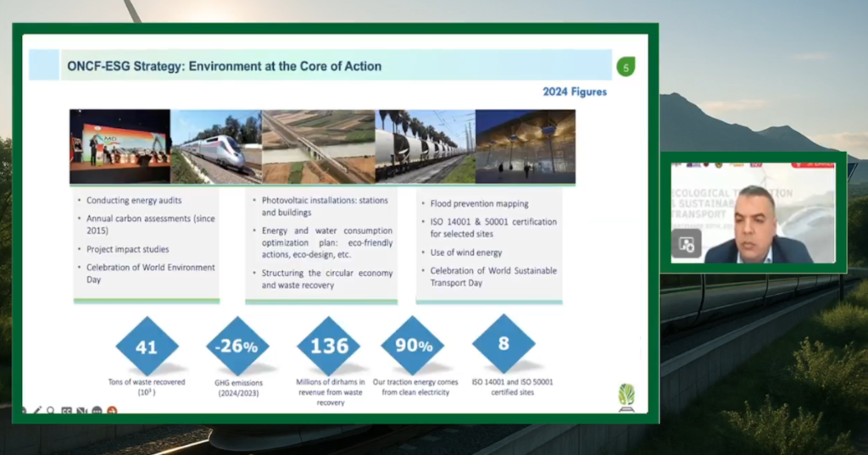Open the magnifier zoom tool
The width and height of the screenshot is (868, 455).
51,410
